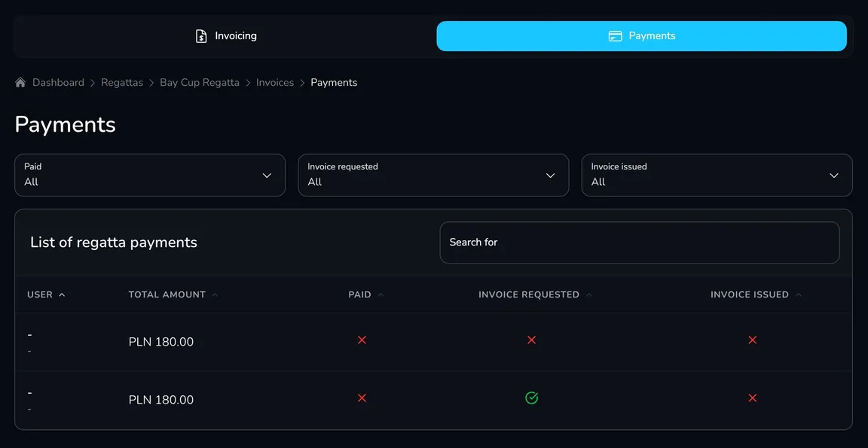868x448 pixels.
Task: Click first row Invoice Issued red cross
Action: (x=752, y=340)
